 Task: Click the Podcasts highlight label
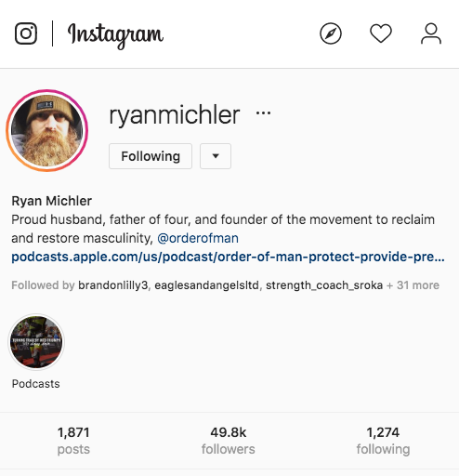36,384
